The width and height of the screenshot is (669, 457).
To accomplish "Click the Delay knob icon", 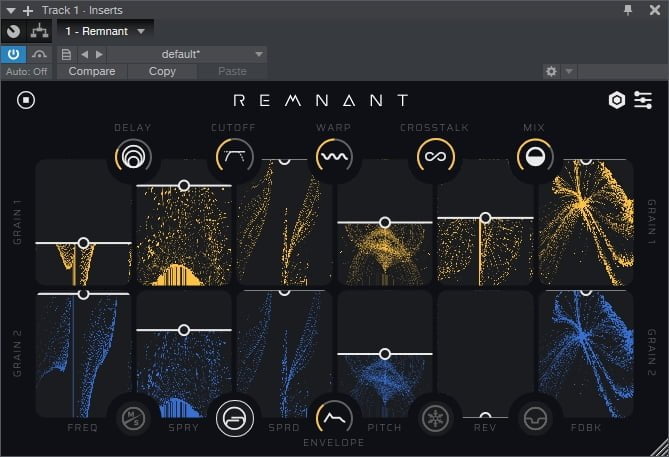I will pyautogui.click(x=132, y=157).
